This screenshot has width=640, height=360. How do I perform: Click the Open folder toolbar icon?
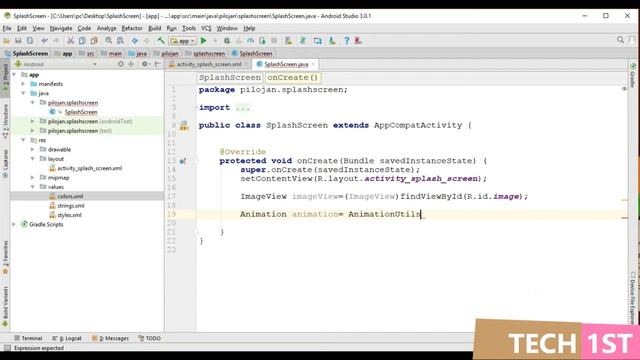(x=7, y=41)
